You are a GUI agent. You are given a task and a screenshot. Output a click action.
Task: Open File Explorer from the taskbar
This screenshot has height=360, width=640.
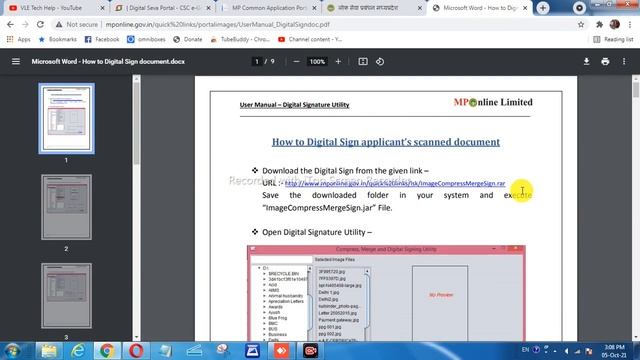tap(49, 351)
